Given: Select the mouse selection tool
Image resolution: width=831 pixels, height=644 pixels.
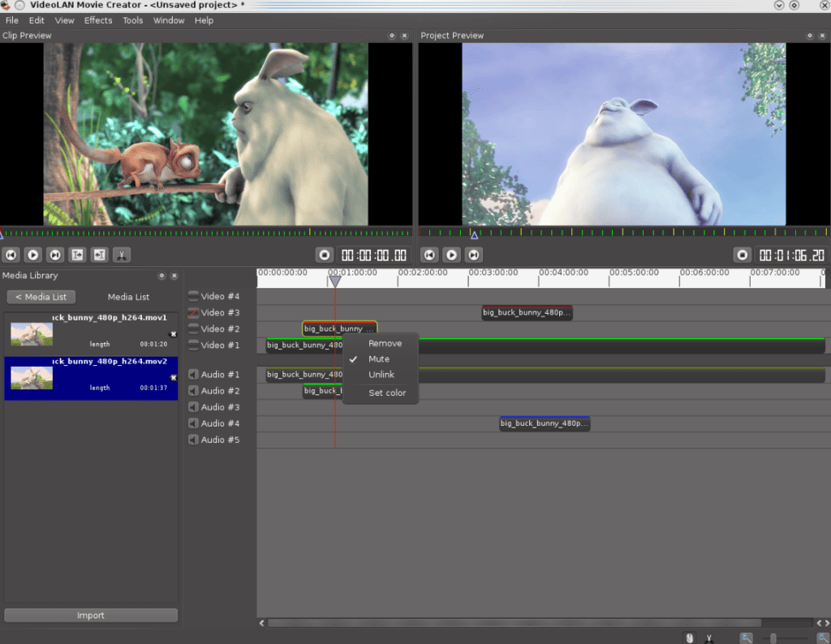Looking at the screenshot, I should (x=690, y=638).
